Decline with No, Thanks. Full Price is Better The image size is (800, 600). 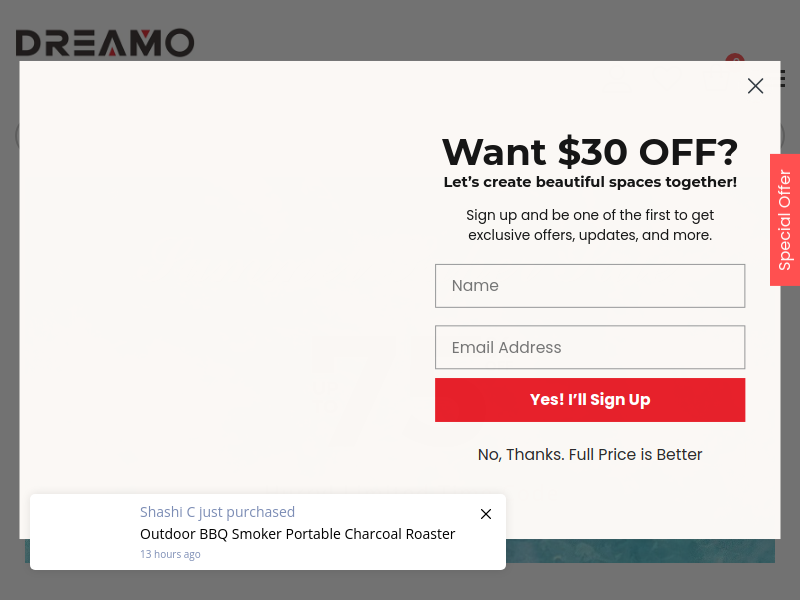click(x=590, y=454)
